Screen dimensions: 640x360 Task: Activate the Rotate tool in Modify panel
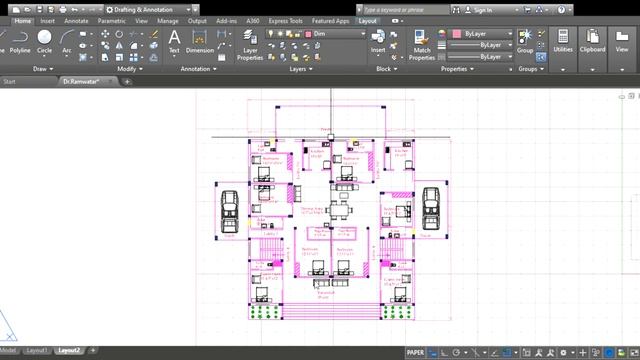tap(119, 34)
